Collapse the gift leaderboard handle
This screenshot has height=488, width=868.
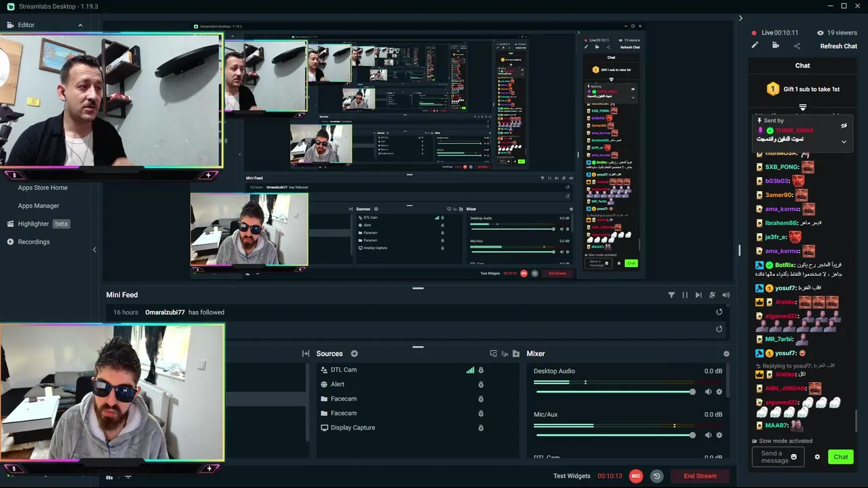(802, 107)
